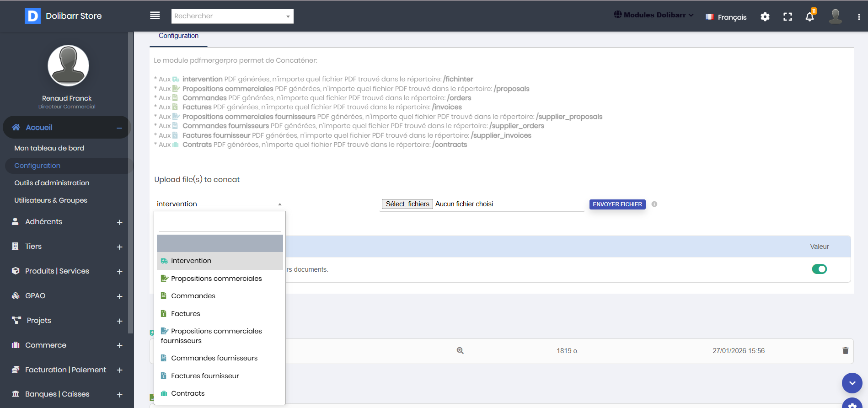Screen dimensions: 868x408
Task: Collapse the intervention type dropdown
Action: pos(220,204)
